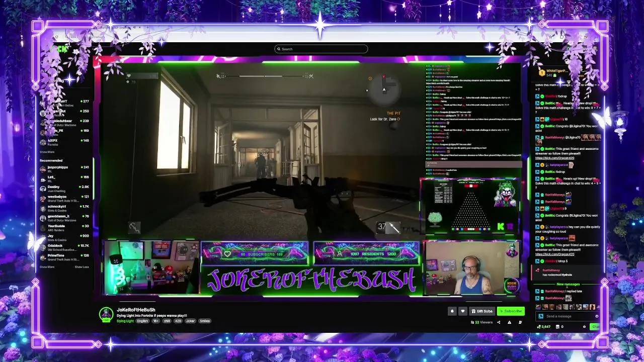Open chat settings gear icon

(585, 327)
